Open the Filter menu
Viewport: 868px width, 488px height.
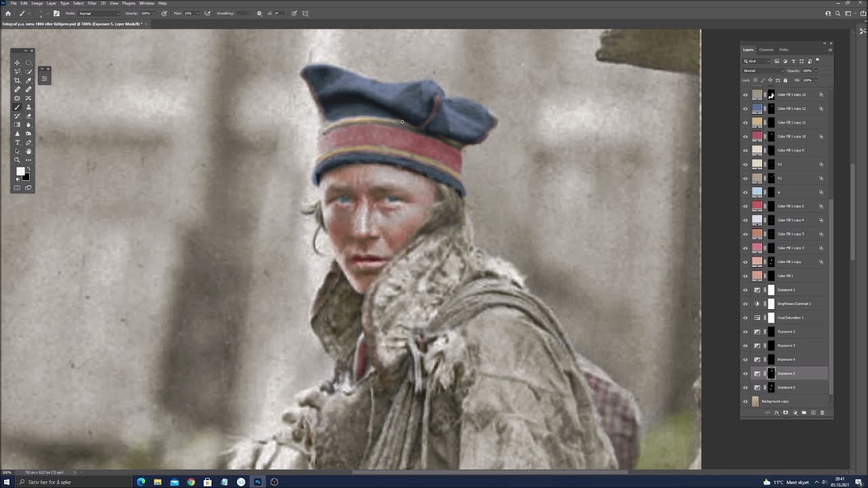(x=92, y=3)
